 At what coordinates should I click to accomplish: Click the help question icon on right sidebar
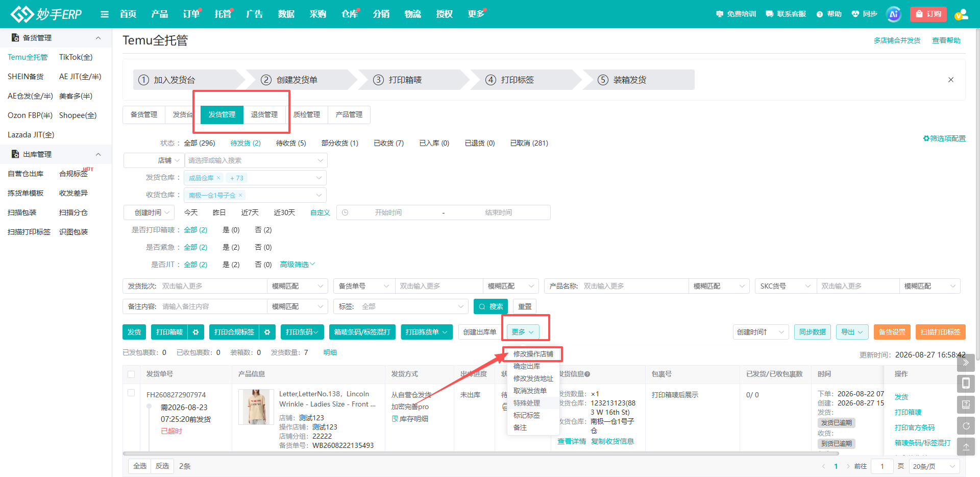[x=966, y=404]
